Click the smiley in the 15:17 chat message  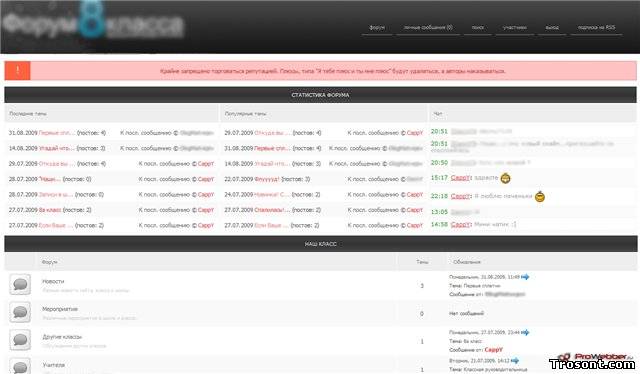[x=505, y=178]
